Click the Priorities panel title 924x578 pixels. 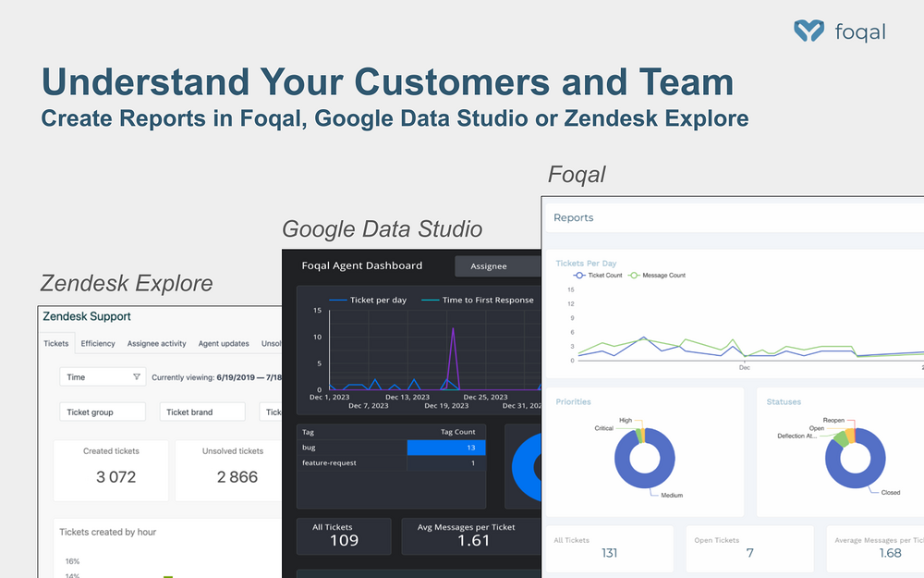[x=573, y=401]
